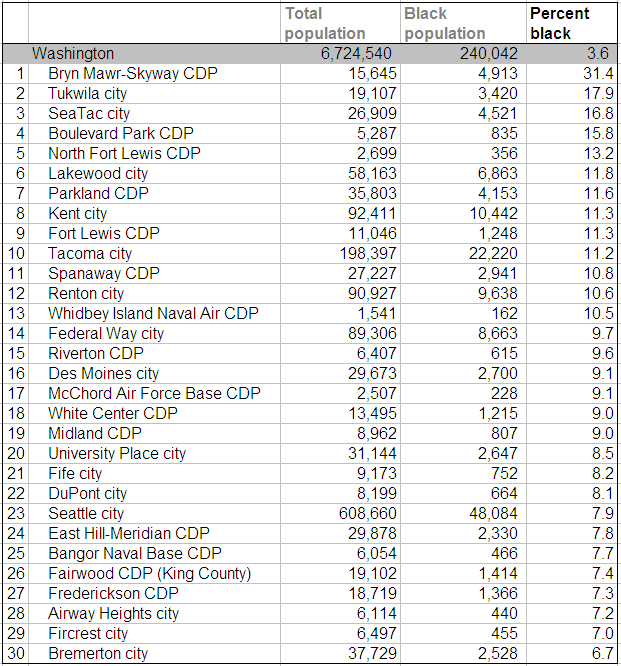Click Washington black population 240,042
621x666 pixels.
coord(488,54)
